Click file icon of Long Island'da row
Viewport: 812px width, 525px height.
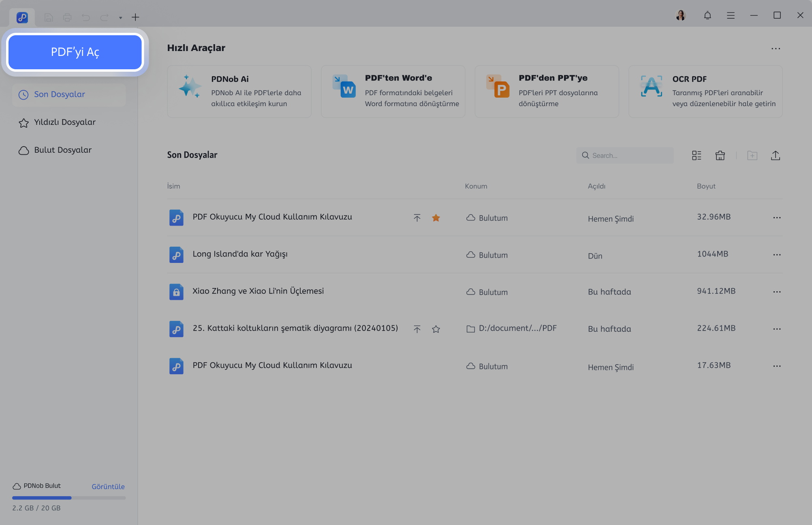click(176, 255)
